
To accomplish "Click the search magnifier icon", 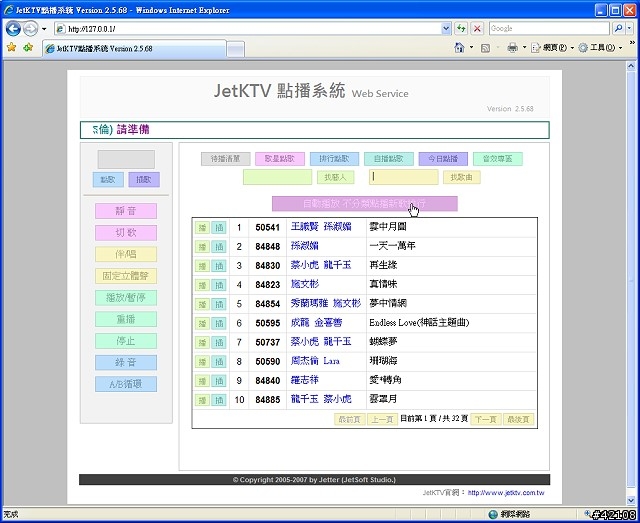I will [x=618, y=29].
